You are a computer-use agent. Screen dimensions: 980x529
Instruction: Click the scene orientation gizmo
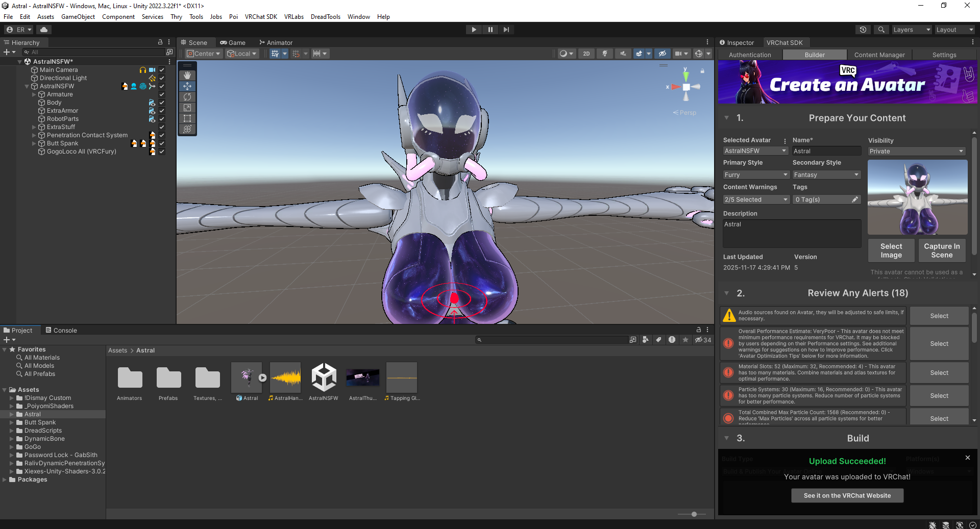coord(686,87)
